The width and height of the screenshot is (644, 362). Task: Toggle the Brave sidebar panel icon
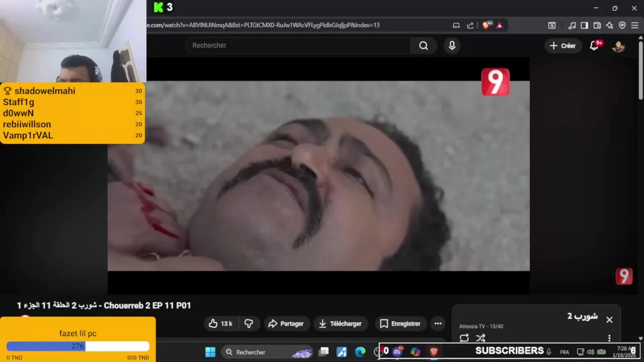584,25
